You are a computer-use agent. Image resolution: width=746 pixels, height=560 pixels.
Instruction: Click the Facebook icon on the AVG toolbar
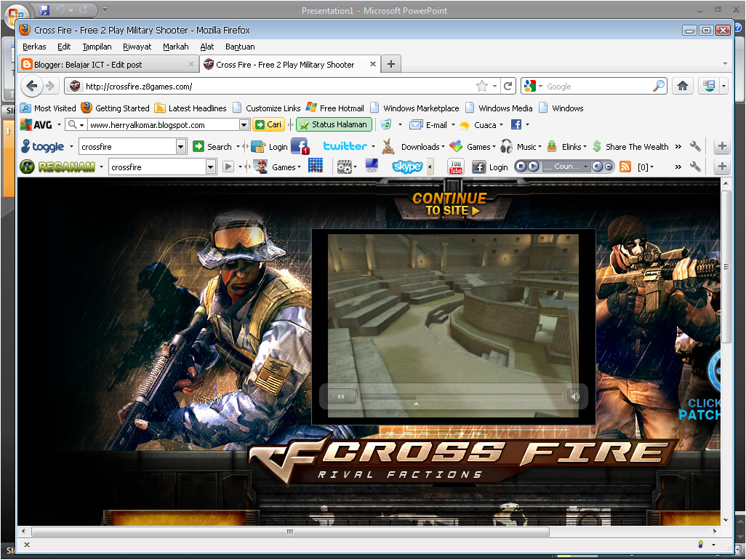516,124
